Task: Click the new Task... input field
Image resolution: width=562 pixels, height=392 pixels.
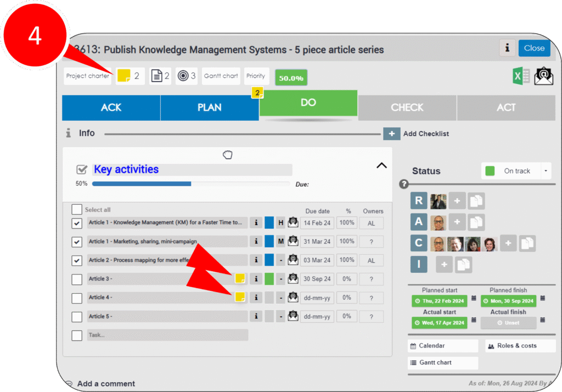Action: [x=167, y=335]
